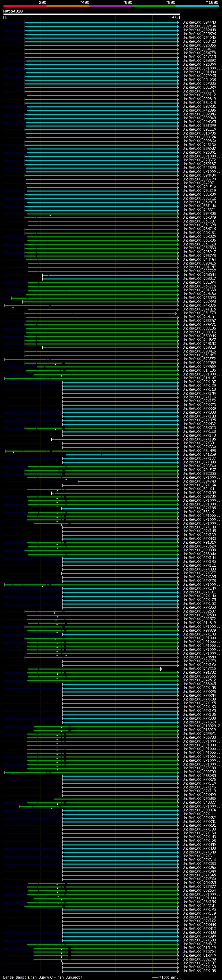
Task: Select the UniRef100_Q947A8 label
Action: [x=199, y=481]
